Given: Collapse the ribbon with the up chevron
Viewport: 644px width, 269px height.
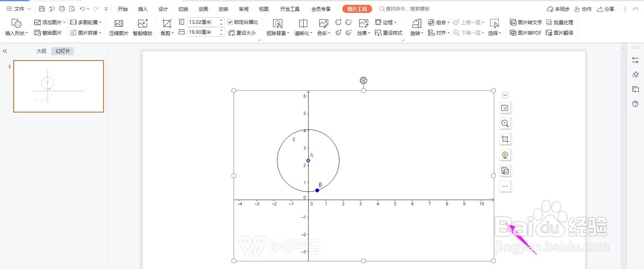Looking at the screenshot, I should tap(636, 9).
